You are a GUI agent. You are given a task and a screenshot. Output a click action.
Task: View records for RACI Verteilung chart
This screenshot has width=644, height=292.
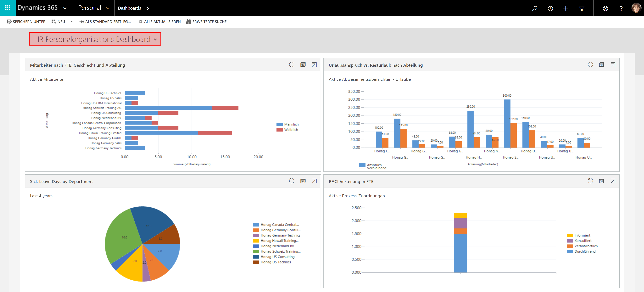(602, 181)
